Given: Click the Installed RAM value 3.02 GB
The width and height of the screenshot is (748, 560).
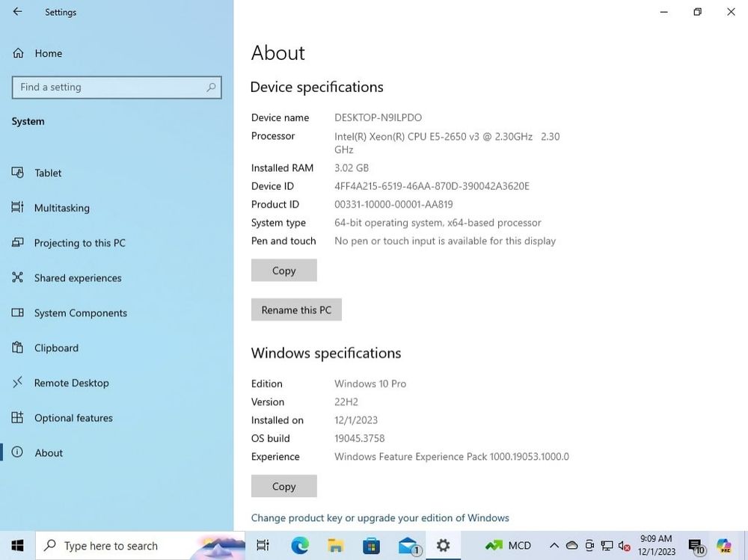Looking at the screenshot, I should (352, 168).
